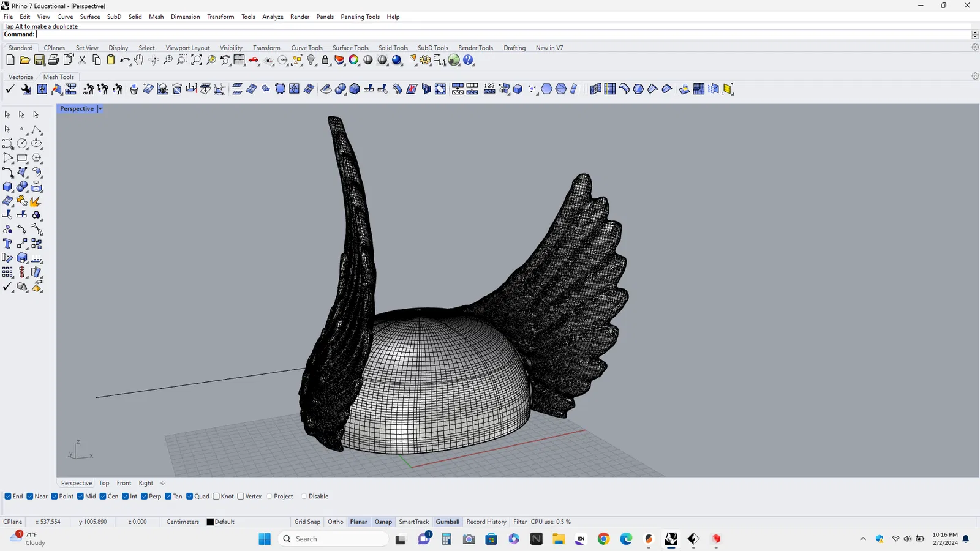Click the Save file icon
This screenshot has width=980, height=551.
pos(39,60)
